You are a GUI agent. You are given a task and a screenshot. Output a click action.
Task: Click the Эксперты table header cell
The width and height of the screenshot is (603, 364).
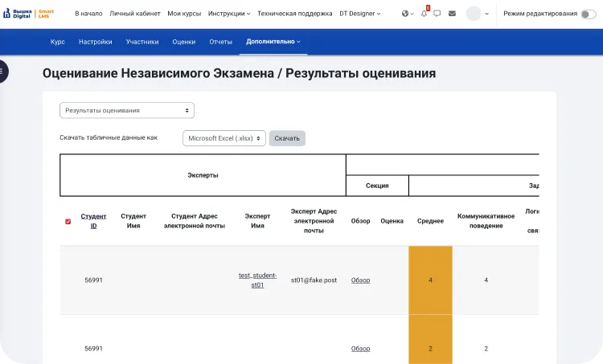coord(203,175)
